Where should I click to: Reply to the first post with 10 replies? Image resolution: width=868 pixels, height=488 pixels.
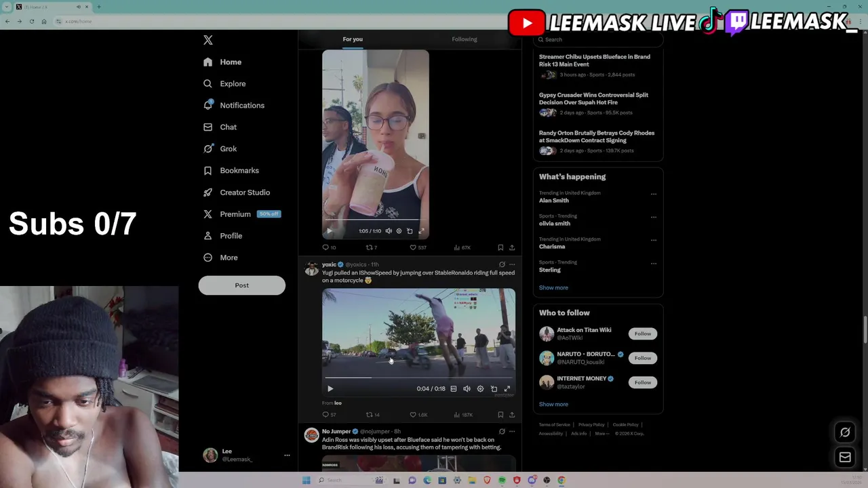point(329,247)
